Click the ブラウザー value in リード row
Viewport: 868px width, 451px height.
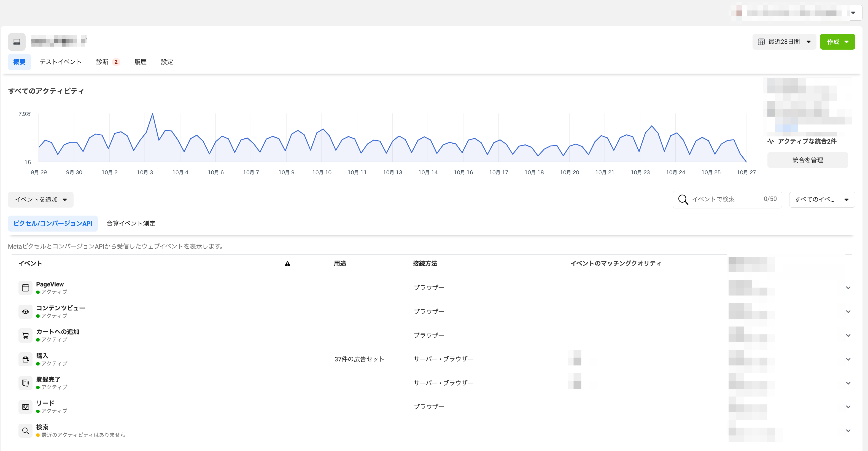429,407
